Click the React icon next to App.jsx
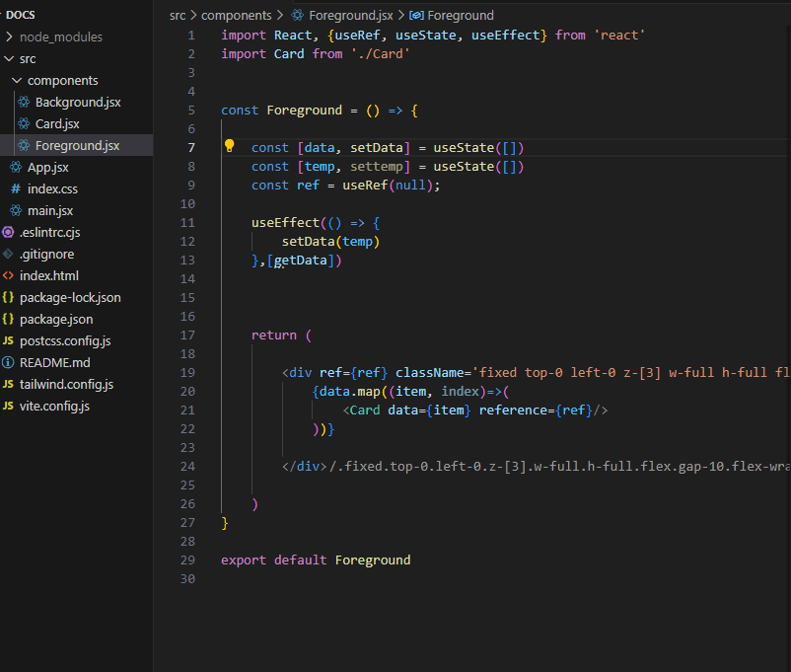 (x=16, y=168)
